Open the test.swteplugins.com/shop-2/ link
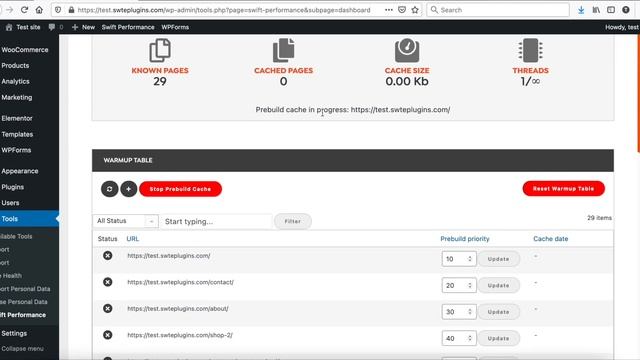 pos(180,335)
